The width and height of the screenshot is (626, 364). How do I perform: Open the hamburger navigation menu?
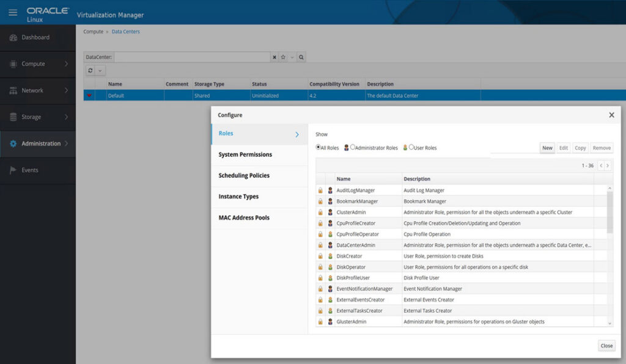[13, 12]
